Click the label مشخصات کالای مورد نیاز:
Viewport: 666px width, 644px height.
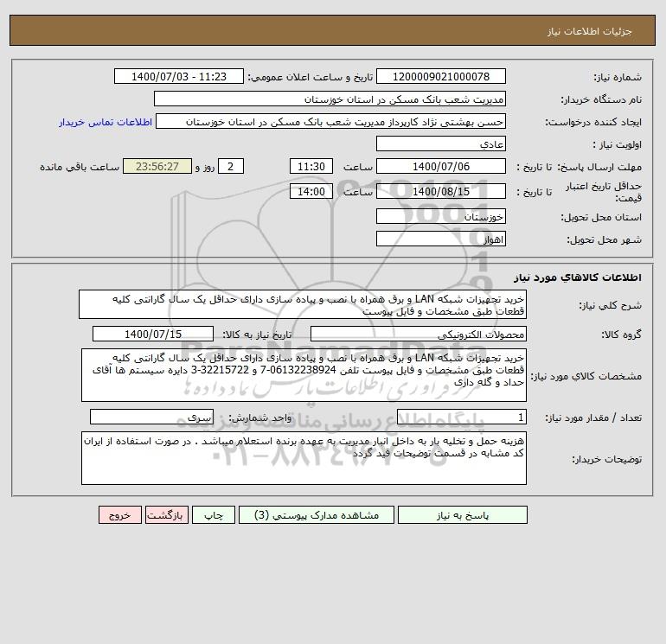coord(586,376)
